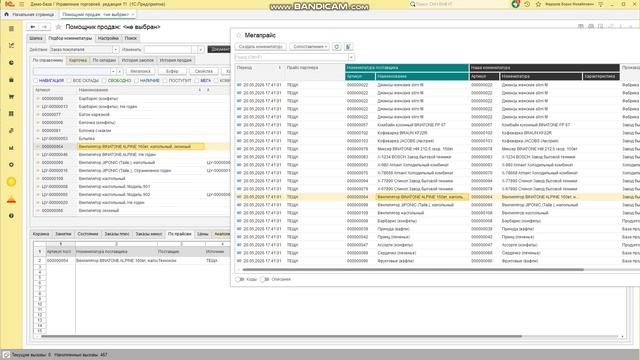The width and height of the screenshot is (640, 360).
Task: Click the pie chart icon in left sidebar
Action: click(11, 62)
